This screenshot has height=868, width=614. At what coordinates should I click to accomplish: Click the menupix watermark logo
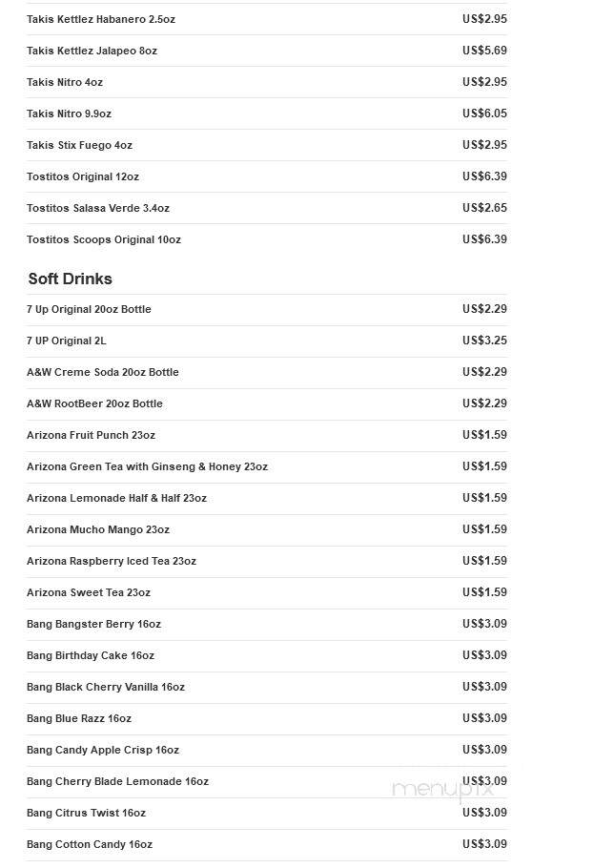[x=442, y=790]
